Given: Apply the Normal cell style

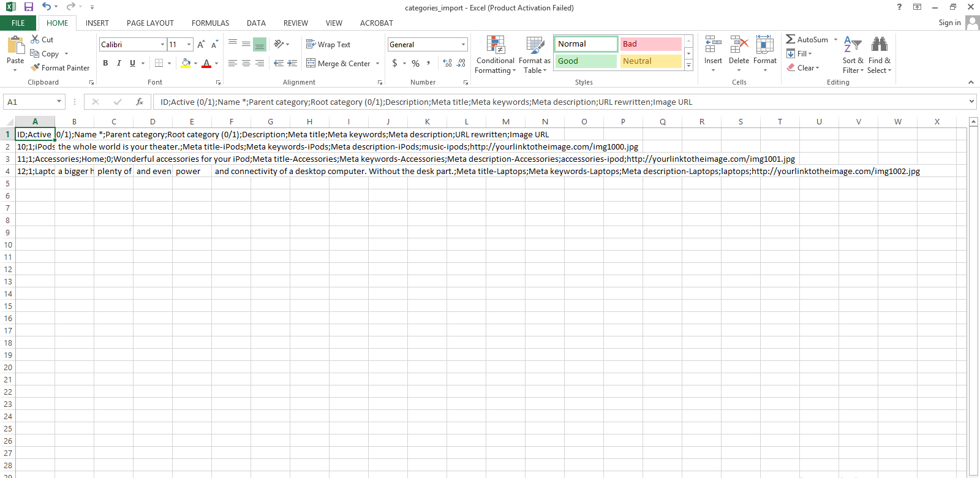Looking at the screenshot, I should (x=586, y=44).
